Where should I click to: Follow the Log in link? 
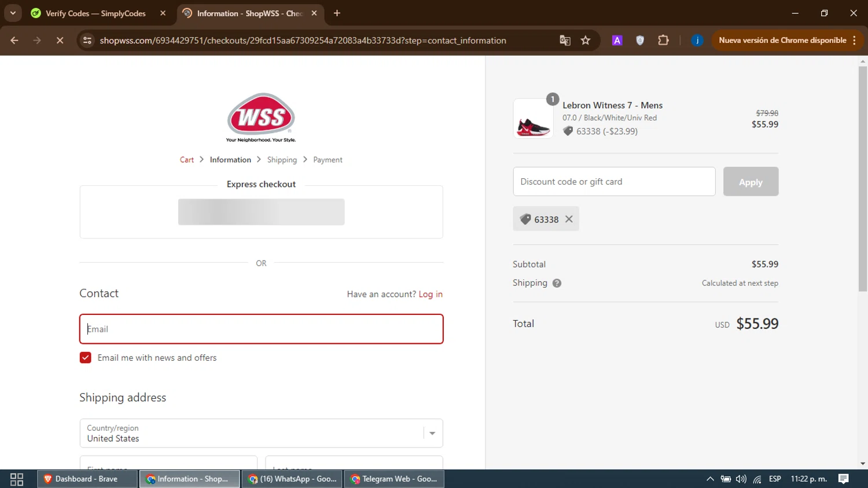click(431, 294)
